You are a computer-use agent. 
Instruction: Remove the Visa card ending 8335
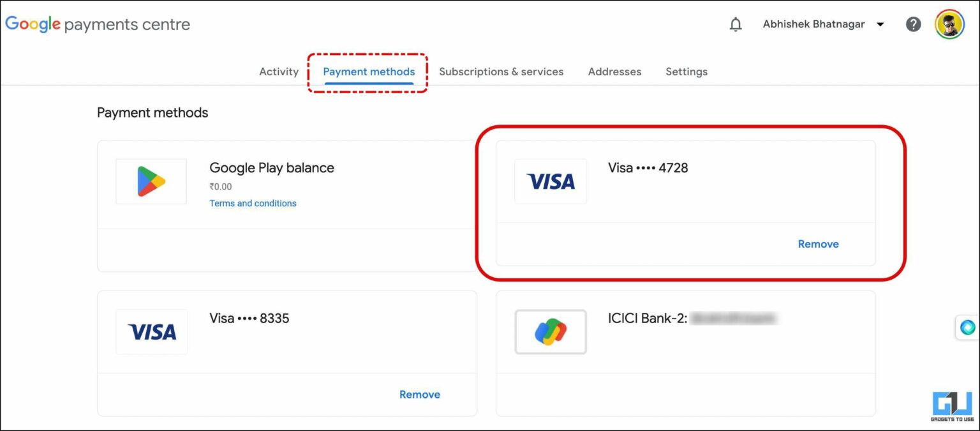click(x=420, y=394)
